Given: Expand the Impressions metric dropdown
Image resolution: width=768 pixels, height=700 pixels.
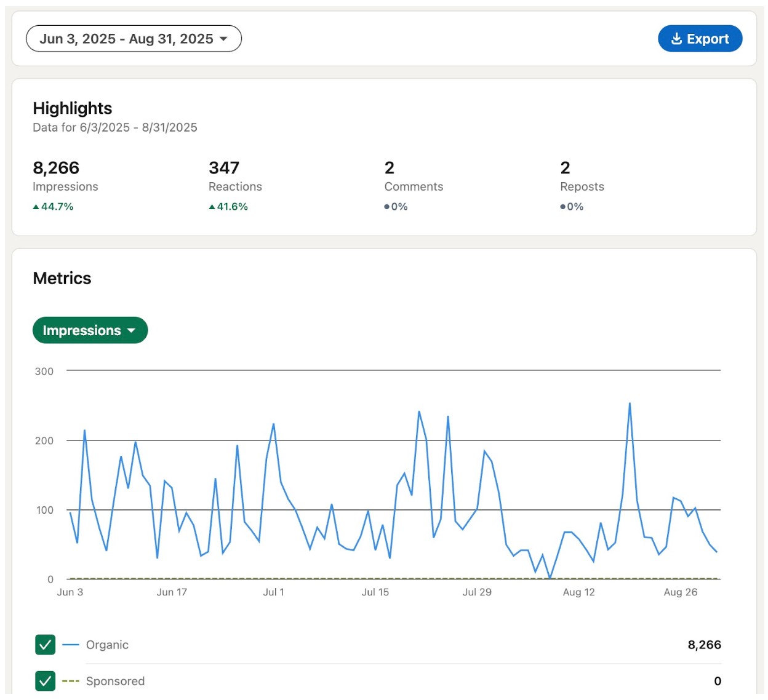Looking at the screenshot, I should (90, 330).
